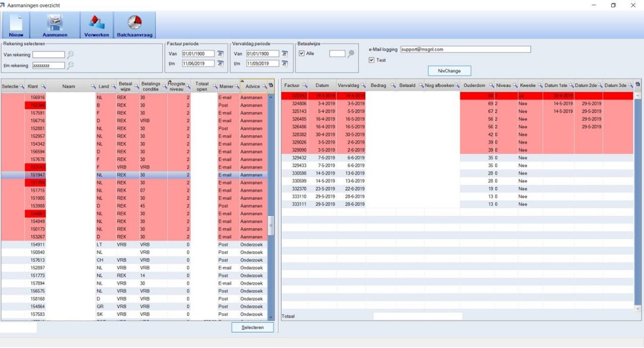Click the Vervaldag column header
Image resolution: width=644 pixels, height=348 pixels.
coord(351,86)
